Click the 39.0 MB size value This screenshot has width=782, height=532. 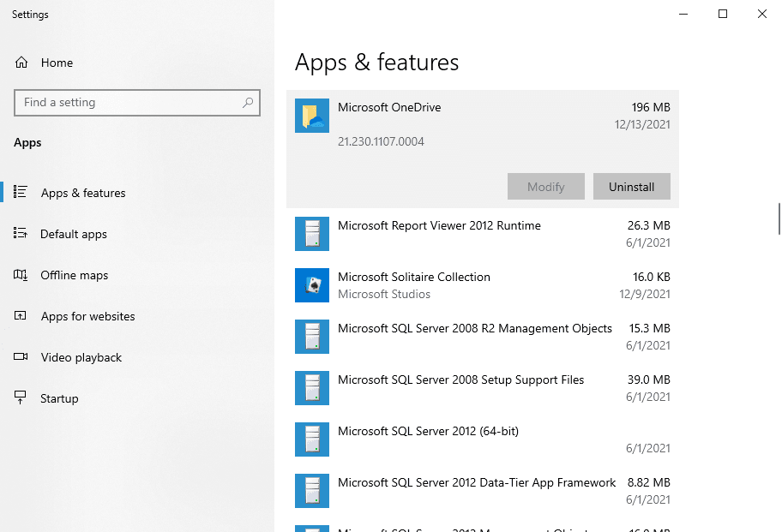pos(648,380)
